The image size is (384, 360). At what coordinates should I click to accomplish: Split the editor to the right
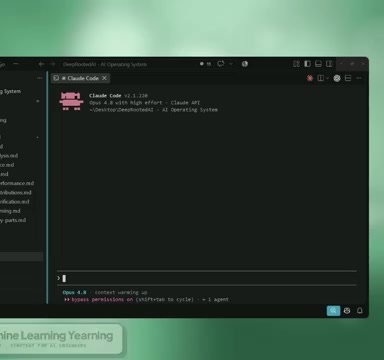coord(321,78)
